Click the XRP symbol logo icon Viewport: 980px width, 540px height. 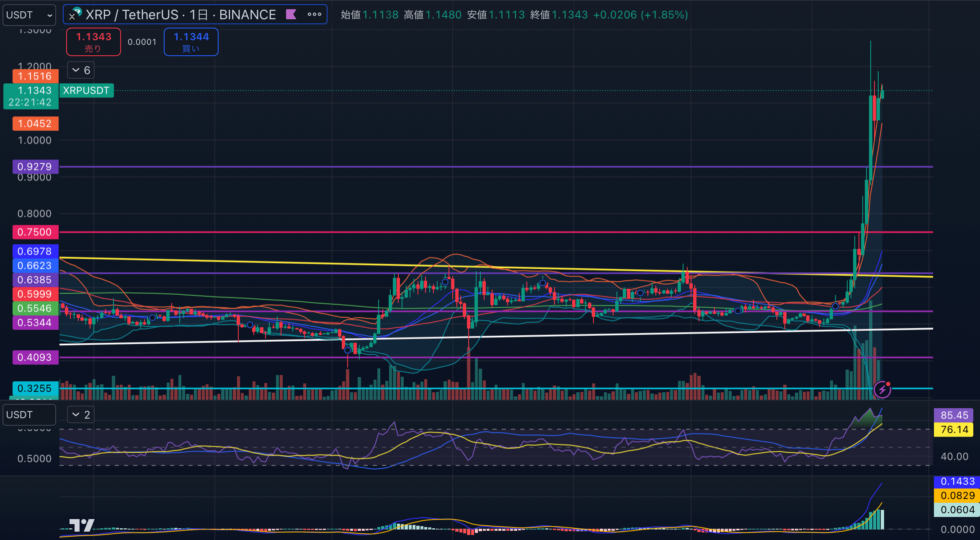tap(75, 15)
